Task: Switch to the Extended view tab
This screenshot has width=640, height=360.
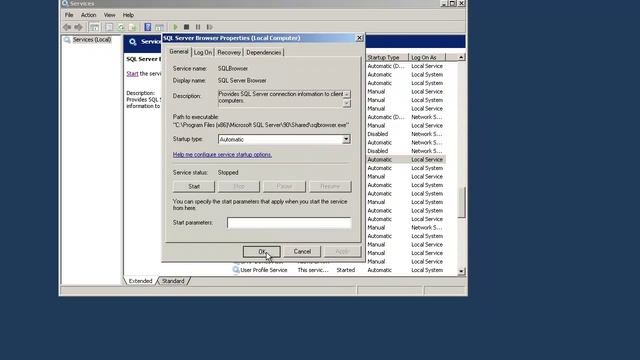Action: pos(140,281)
